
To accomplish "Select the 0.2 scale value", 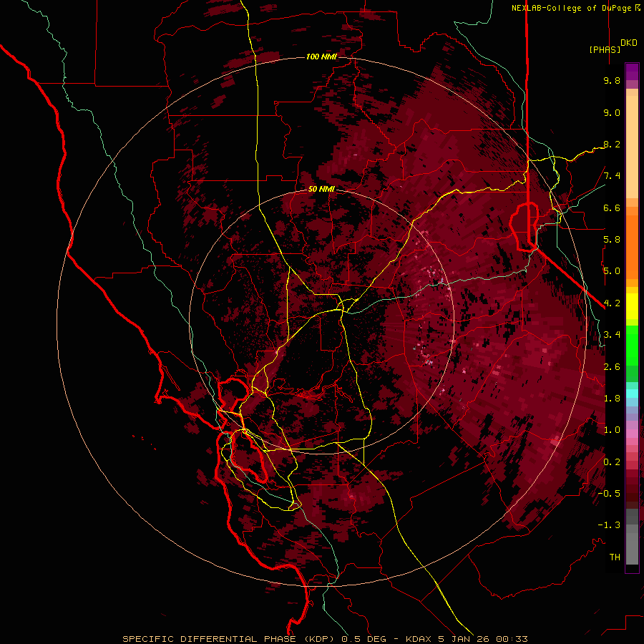I will 612,462.
